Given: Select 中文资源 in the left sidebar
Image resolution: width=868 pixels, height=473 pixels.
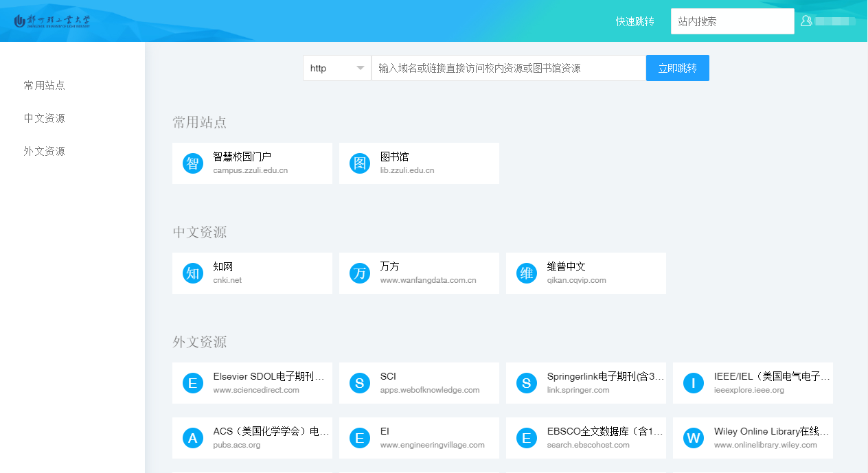Looking at the screenshot, I should coord(45,118).
